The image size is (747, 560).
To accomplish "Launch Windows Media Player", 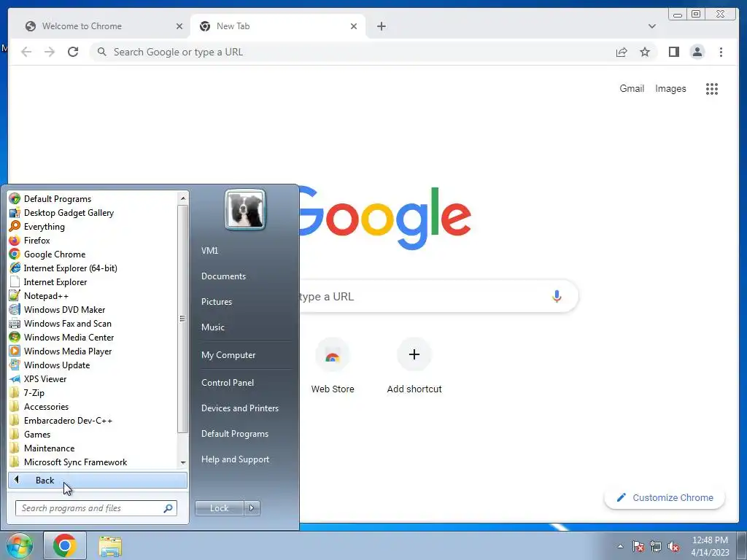I will [68, 351].
